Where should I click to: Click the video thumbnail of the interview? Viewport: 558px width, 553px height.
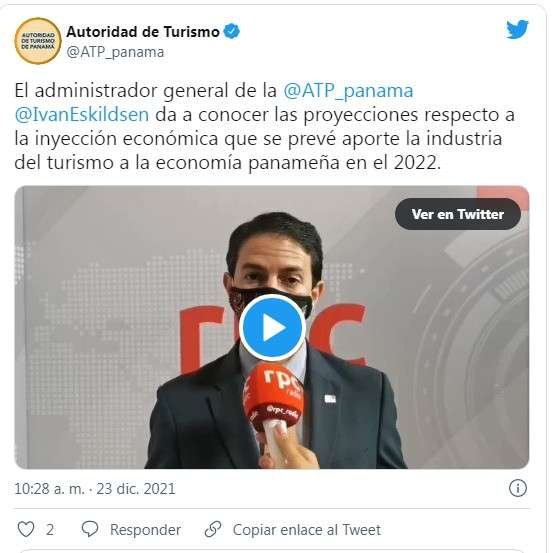point(272,327)
